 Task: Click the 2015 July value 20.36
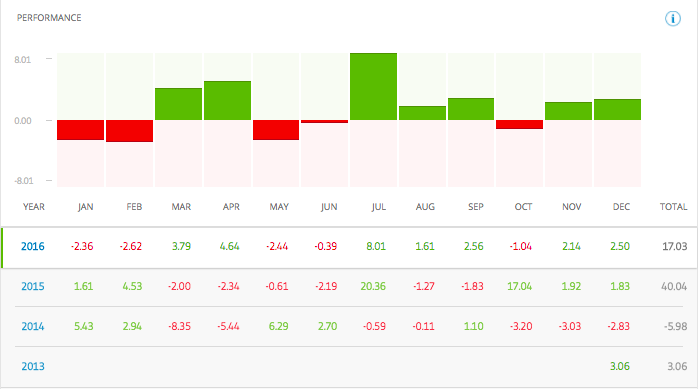(x=373, y=286)
